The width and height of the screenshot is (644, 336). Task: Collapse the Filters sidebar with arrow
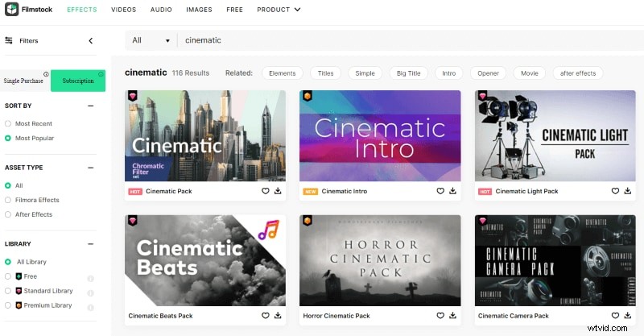click(90, 40)
